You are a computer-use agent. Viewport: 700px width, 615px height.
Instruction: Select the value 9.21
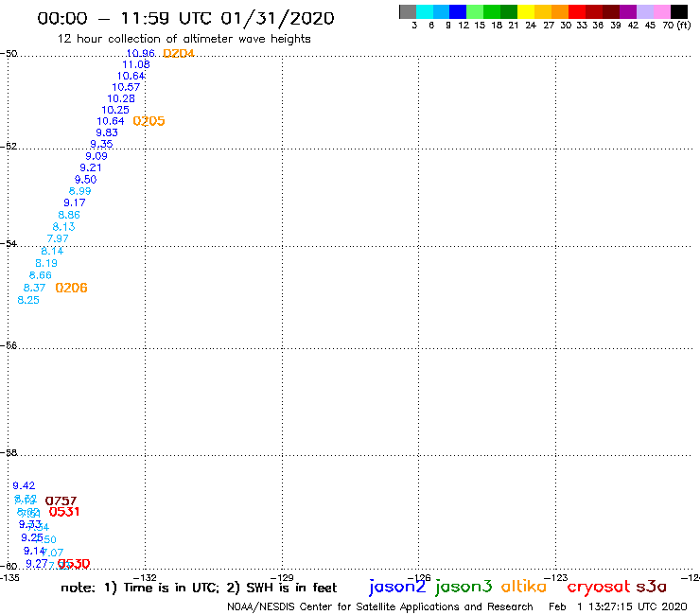91,167
